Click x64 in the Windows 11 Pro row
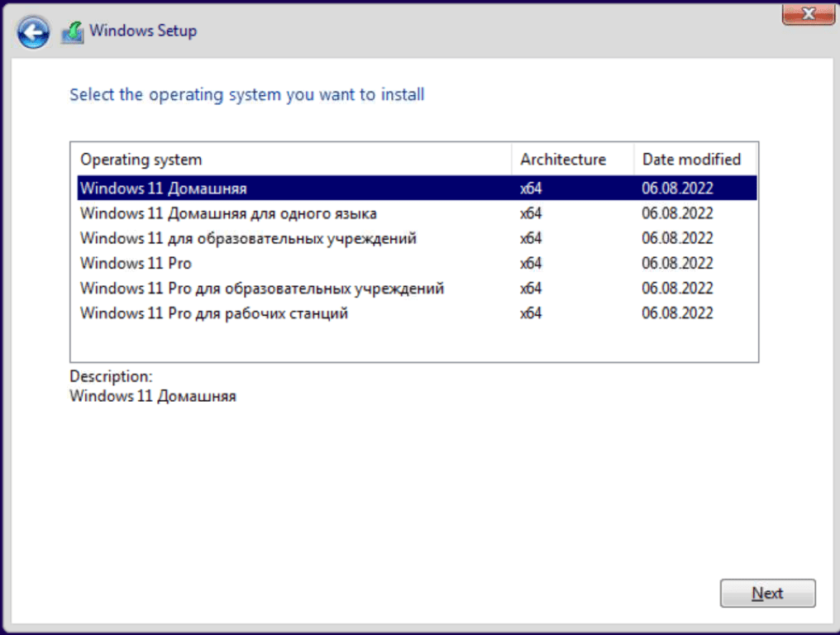Image resolution: width=840 pixels, height=635 pixels. [531, 263]
